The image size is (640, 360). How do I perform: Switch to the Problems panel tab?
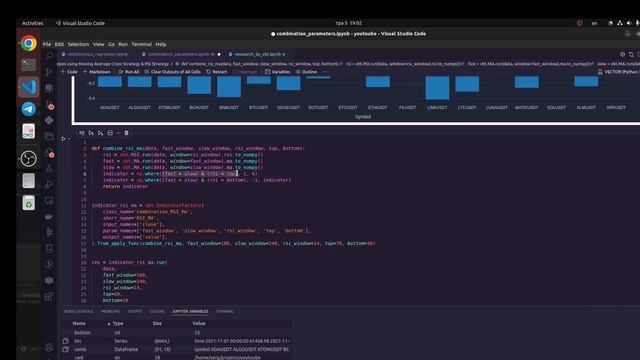tap(110, 311)
